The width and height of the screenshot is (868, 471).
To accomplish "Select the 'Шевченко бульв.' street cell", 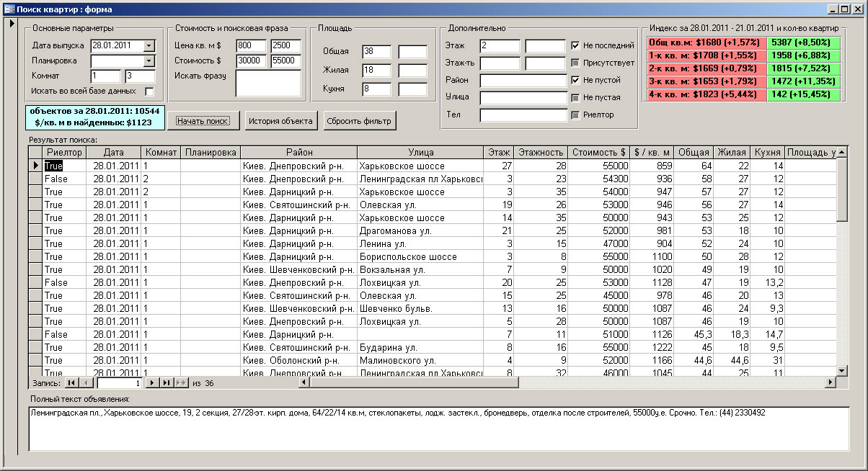I will pyautogui.click(x=420, y=308).
